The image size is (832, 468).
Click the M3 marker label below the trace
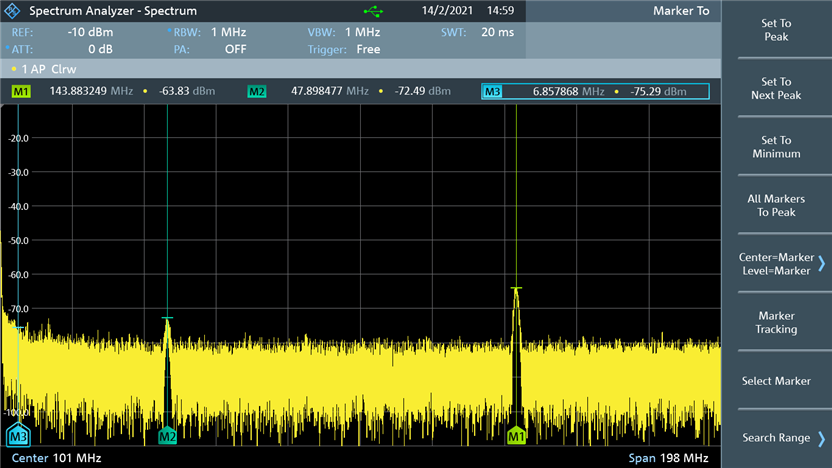point(18,436)
